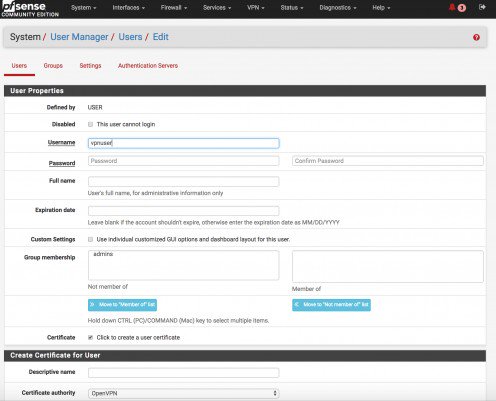Viewport: 496px width, 401px height.
Task: Open the VPN menu dropdown
Action: [x=256, y=7]
